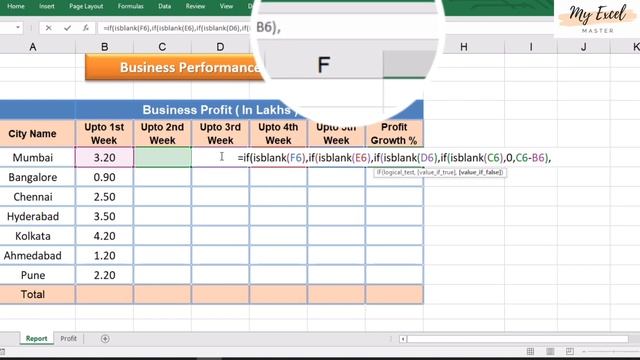Switch to Page Layout view icon
The height and width of the screenshot is (360, 640).
[x=550, y=351]
